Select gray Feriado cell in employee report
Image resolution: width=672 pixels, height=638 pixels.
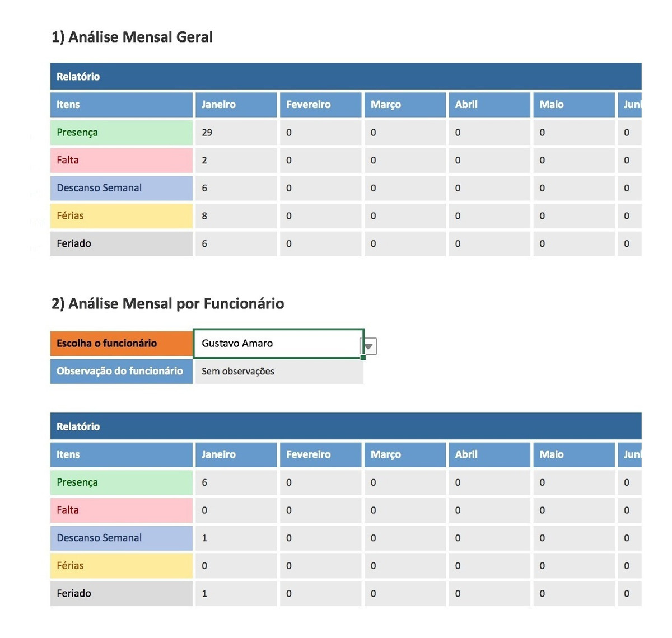tap(122, 593)
